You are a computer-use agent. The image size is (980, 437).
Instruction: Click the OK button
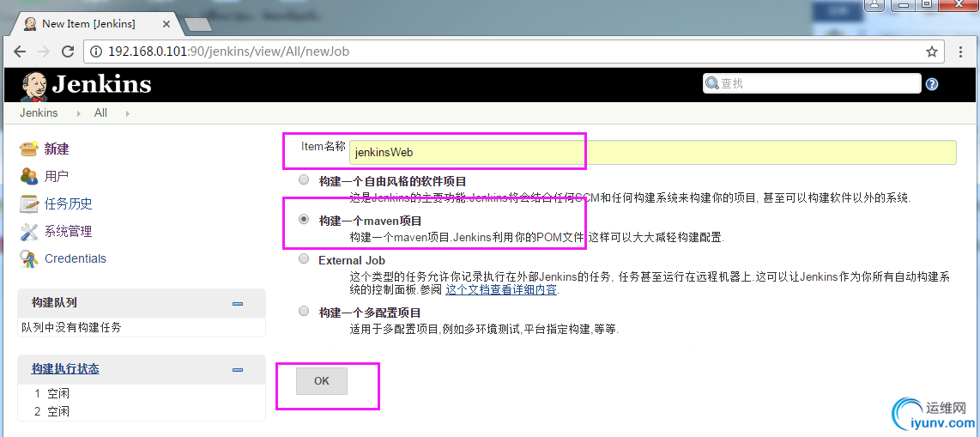click(x=321, y=380)
